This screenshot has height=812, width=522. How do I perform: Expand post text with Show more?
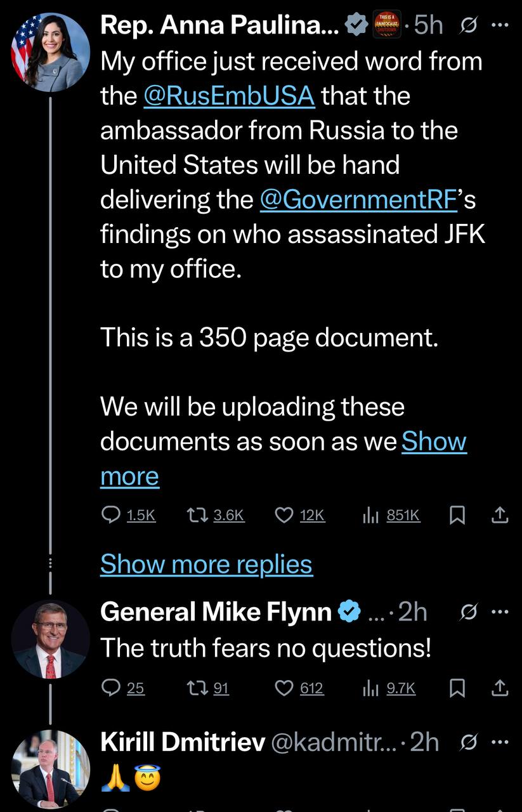coord(434,442)
